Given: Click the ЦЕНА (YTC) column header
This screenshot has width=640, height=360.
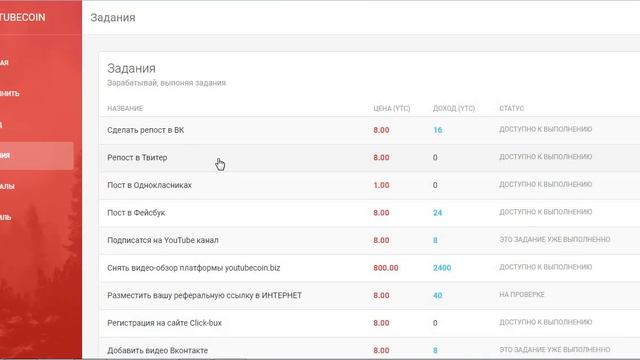Looking at the screenshot, I should click(x=391, y=109).
